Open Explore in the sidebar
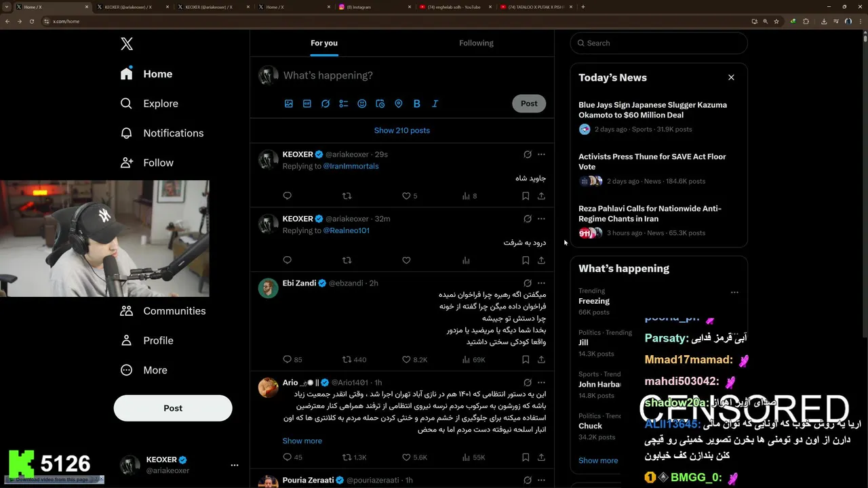Viewport: 868px width, 488px height. point(149,104)
